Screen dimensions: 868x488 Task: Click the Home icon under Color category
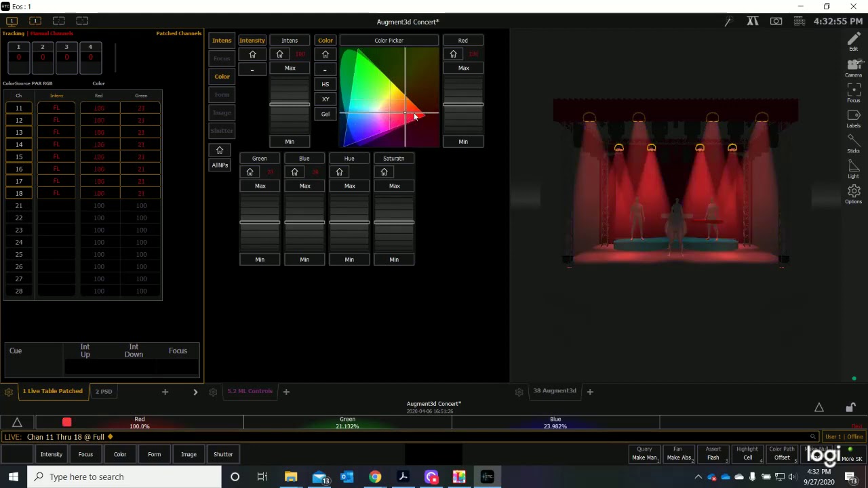point(325,54)
